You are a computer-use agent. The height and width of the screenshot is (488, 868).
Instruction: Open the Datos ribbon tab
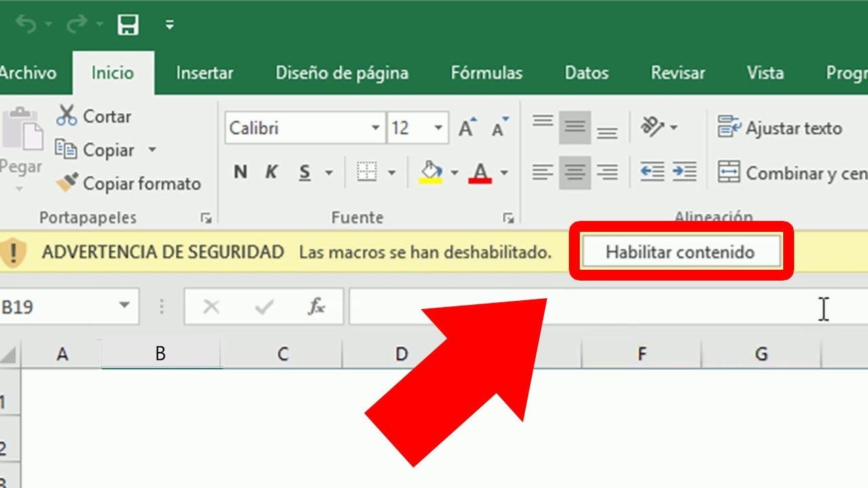pos(585,73)
